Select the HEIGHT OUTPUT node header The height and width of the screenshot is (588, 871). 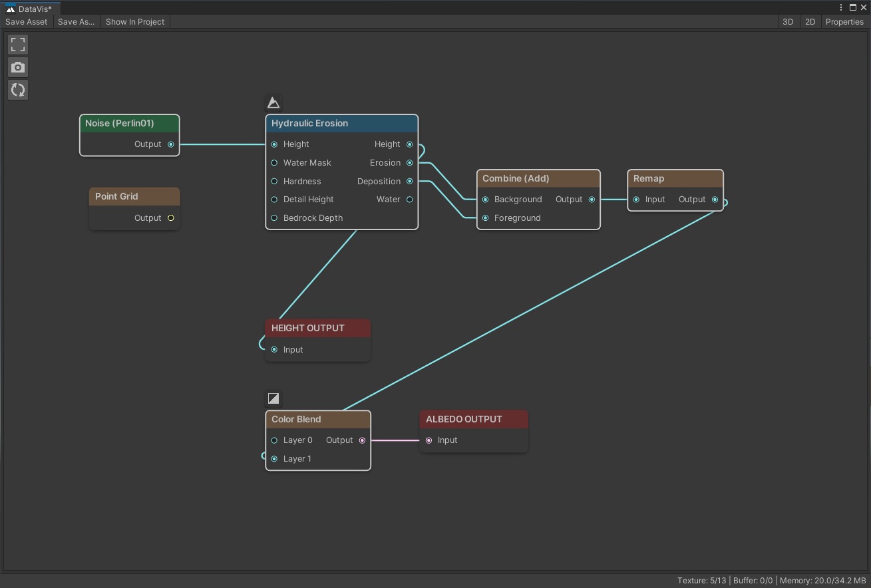point(317,328)
